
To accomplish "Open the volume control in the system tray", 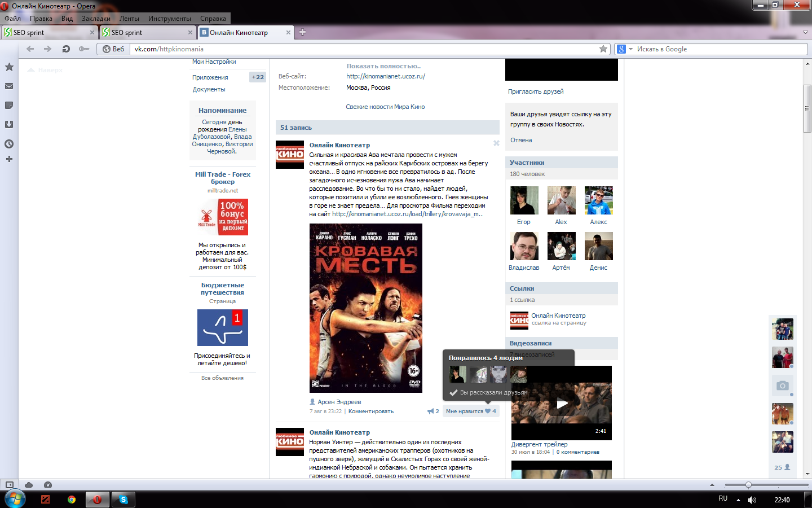I will click(752, 500).
